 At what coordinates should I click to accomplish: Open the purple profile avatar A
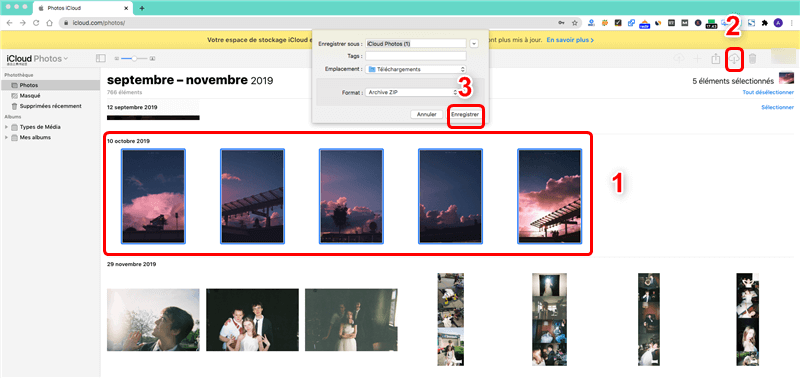click(x=778, y=23)
